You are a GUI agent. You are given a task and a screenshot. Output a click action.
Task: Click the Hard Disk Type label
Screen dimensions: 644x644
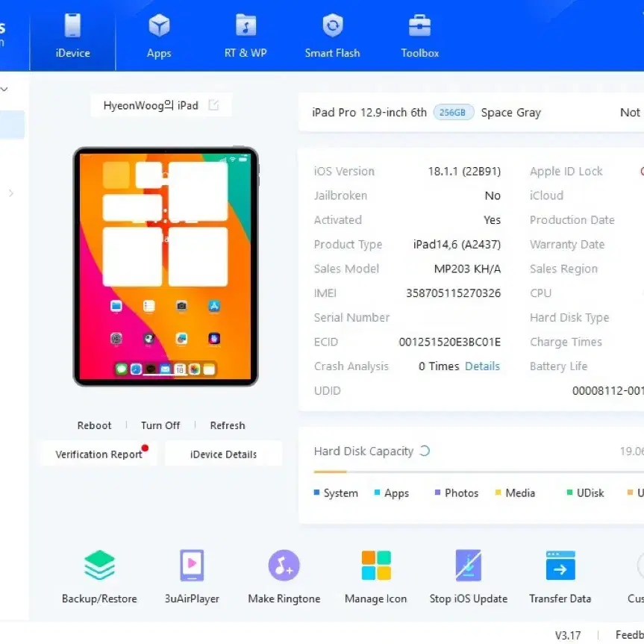pos(569,317)
